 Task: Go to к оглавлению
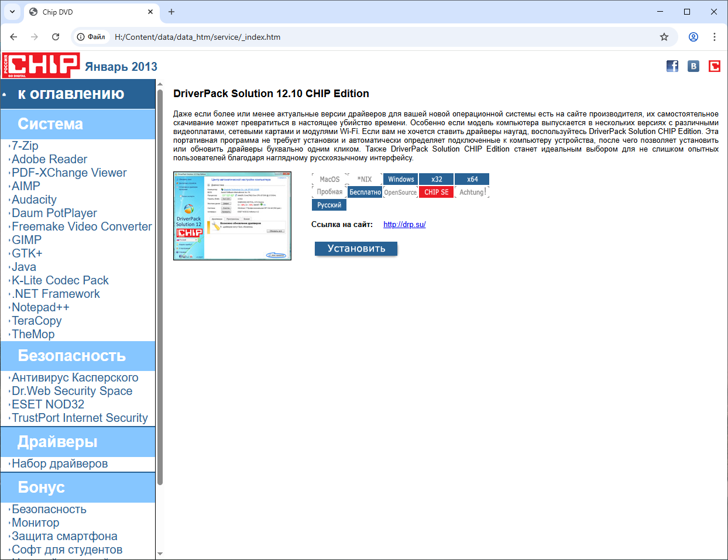[x=71, y=94]
